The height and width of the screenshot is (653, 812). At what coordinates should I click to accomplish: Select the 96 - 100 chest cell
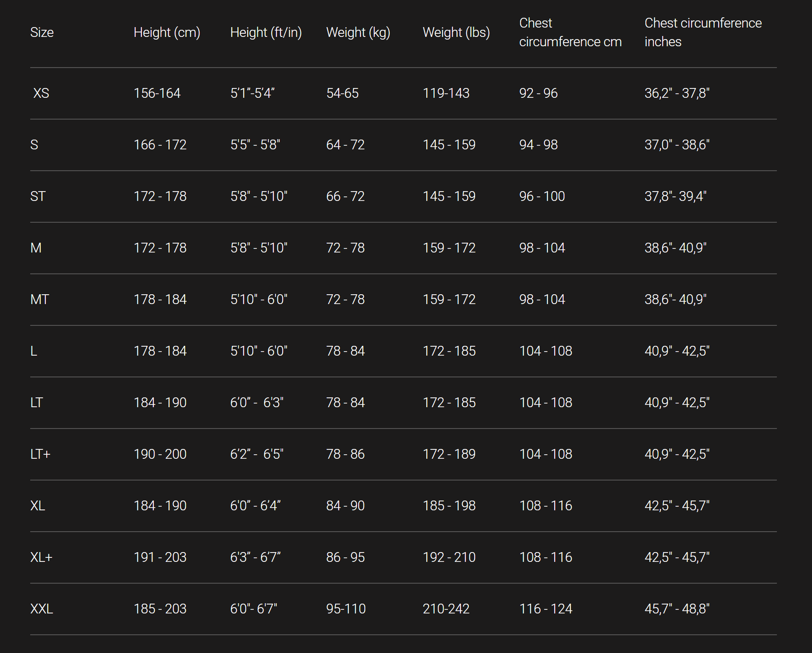(x=542, y=196)
